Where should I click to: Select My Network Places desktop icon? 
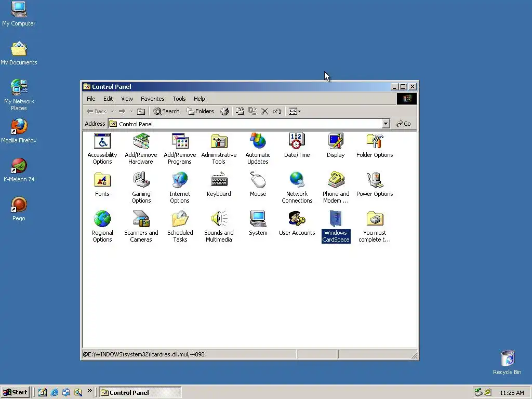pos(19,95)
